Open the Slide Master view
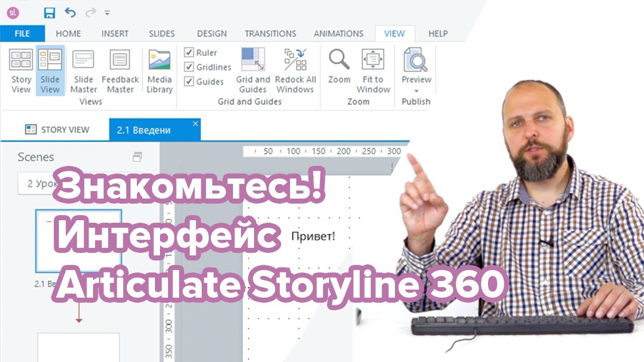Screen dimensions: 644x362 click(84, 71)
